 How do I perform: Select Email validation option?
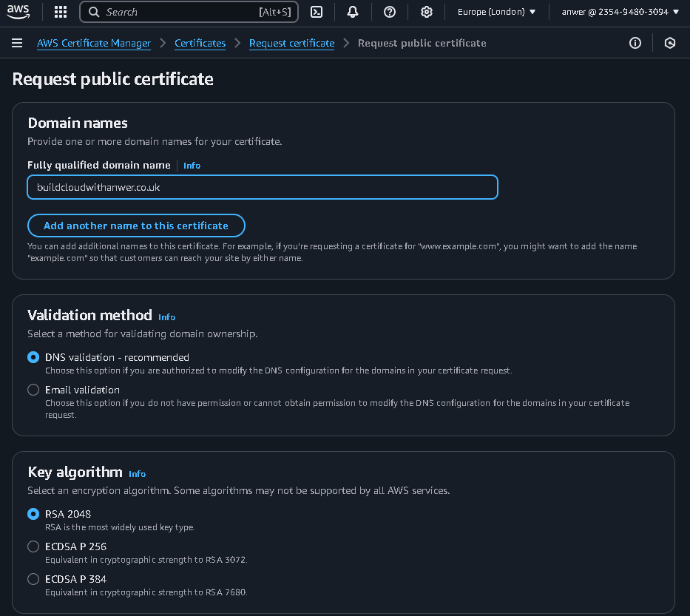point(33,390)
